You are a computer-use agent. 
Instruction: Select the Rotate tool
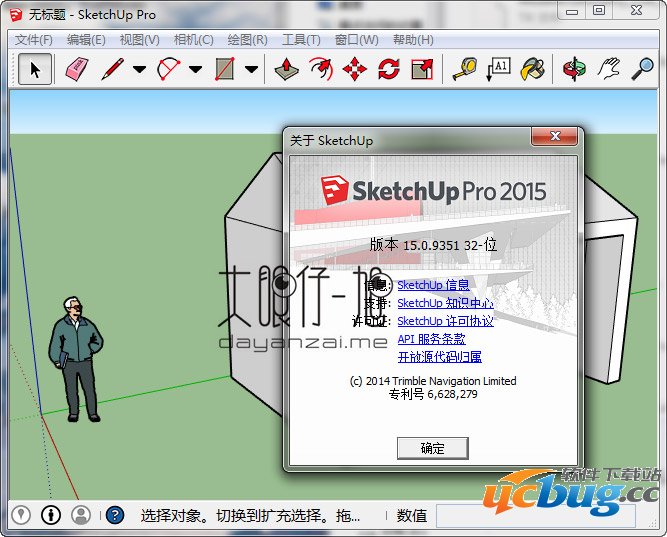click(389, 69)
